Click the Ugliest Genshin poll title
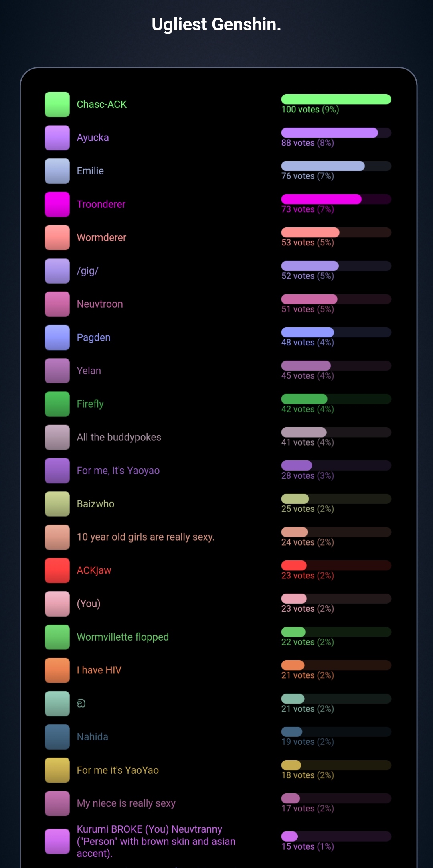The width and height of the screenshot is (433, 868). [x=216, y=24]
